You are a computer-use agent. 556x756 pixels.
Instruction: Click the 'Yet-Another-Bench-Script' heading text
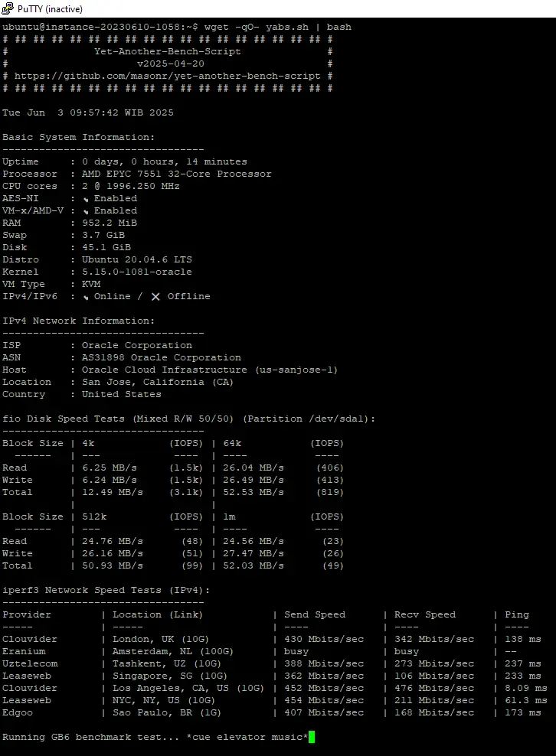point(168,51)
